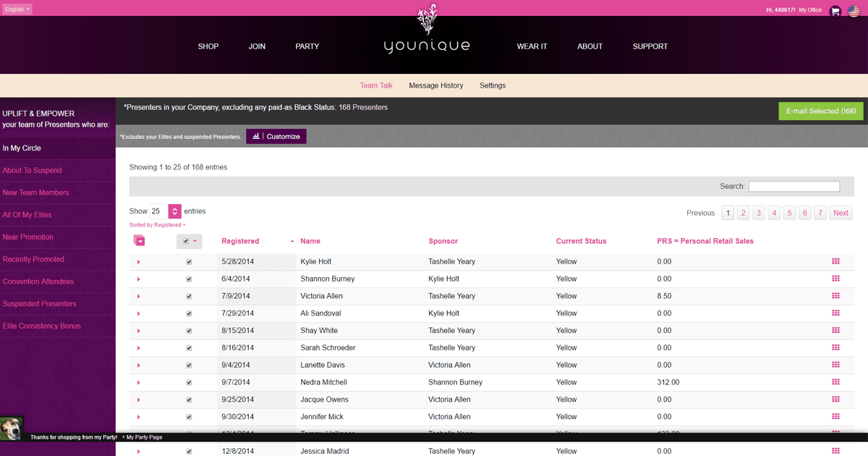This screenshot has width=868, height=456.
Task: Open grid actions for Nedra Mitchell row
Action: tap(836, 382)
